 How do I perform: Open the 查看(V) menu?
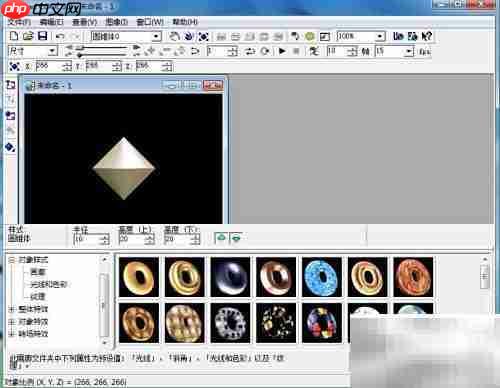coord(84,22)
